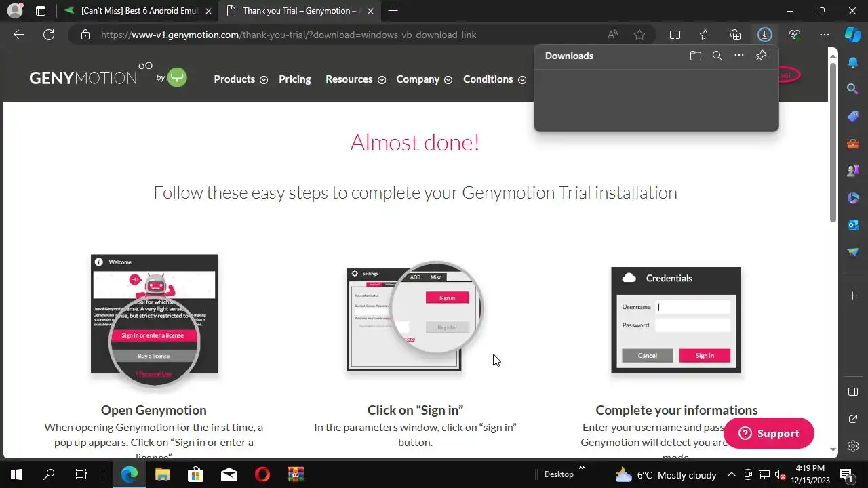Toggle vertical tabs button
This screenshot has height=488, width=868.
(41, 11)
